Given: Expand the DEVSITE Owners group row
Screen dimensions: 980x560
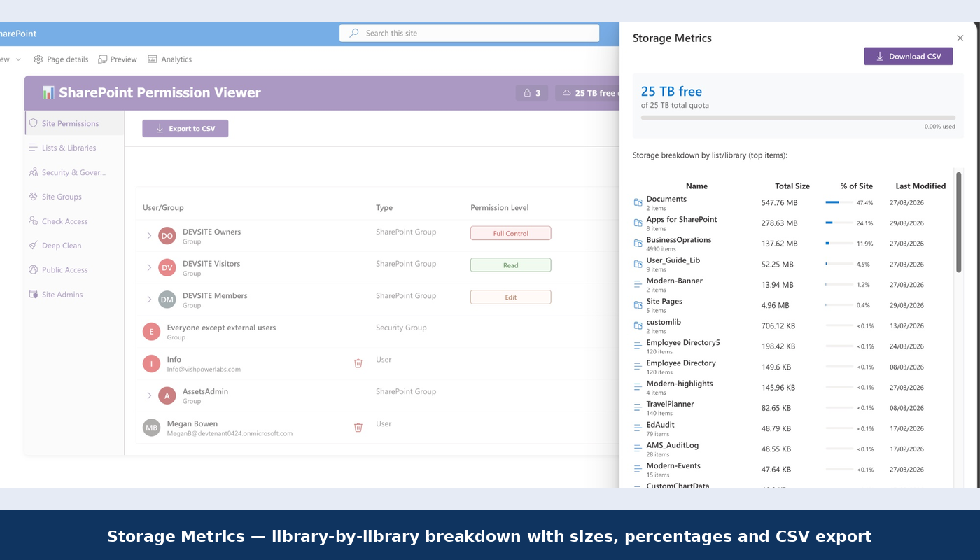Looking at the screenshot, I should click(x=149, y=236).
